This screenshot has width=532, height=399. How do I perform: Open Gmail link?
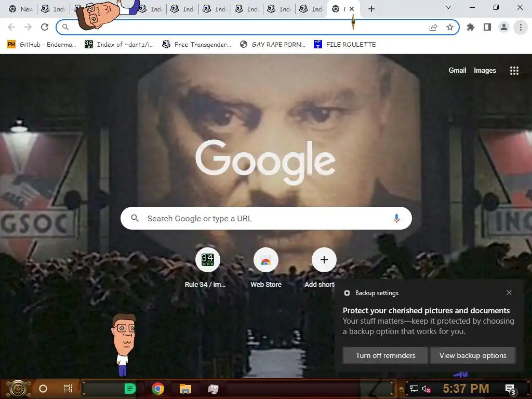click(x=457, y=70)
